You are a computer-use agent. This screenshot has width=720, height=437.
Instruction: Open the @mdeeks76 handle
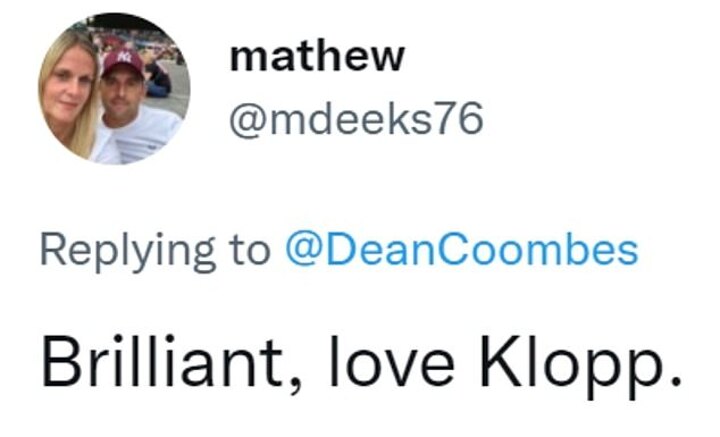click(357, 120)
